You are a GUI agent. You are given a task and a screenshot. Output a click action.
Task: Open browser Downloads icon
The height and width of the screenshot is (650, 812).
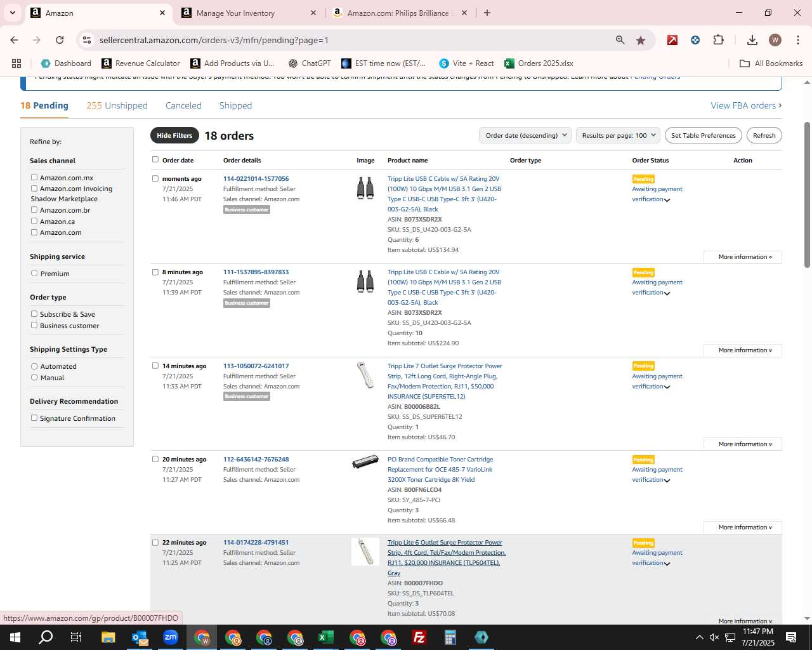[x=752, y=40]
